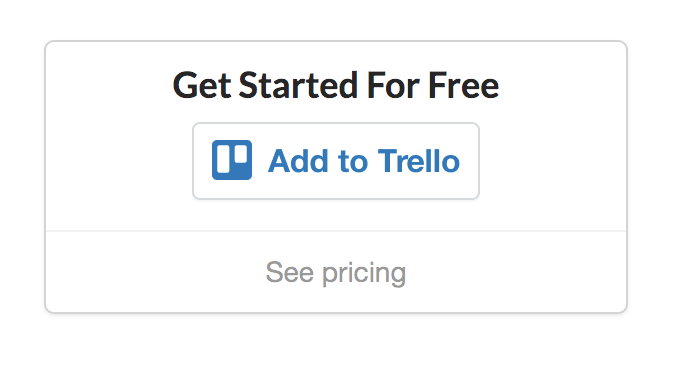Select the word pricing in the footer link
Image resolution: width=688 pixels, height=370 pixels.
pos(364,273)
